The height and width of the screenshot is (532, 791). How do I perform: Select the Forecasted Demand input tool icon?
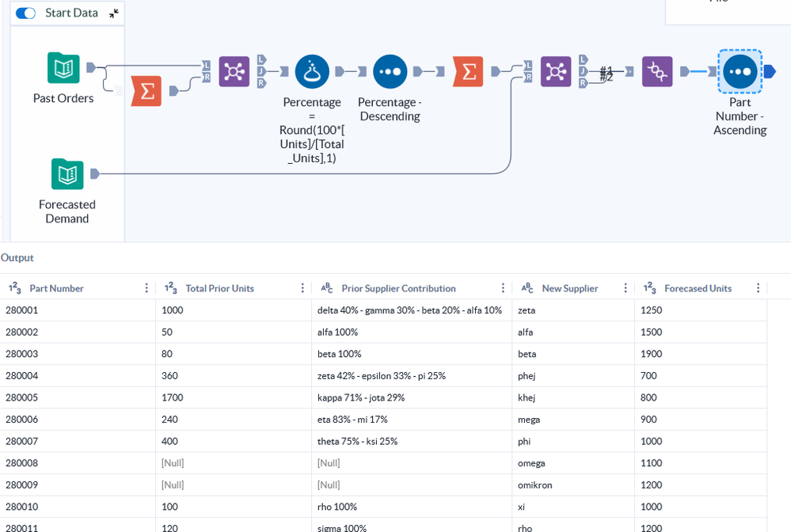67,174
